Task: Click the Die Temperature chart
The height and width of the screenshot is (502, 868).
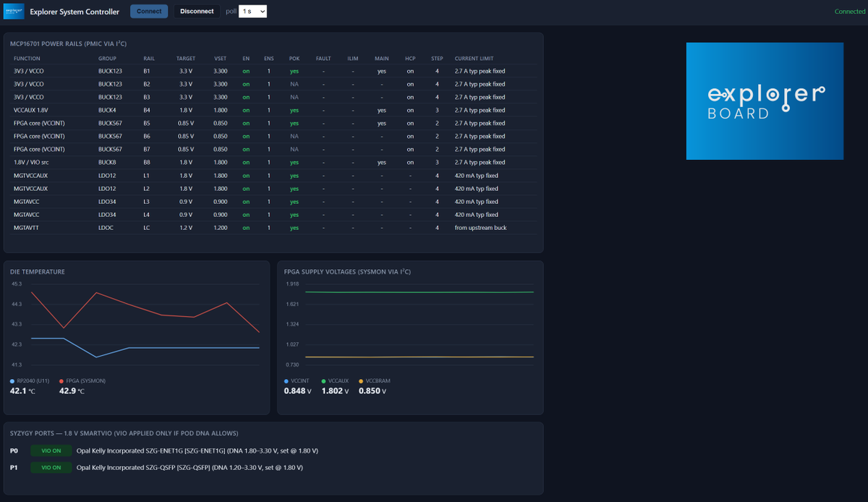Action: (x=135, y=324)
